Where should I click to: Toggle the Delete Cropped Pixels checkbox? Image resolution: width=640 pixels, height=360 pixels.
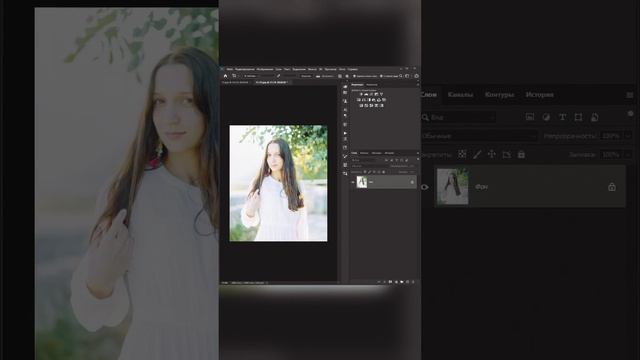tap(354, 76)
